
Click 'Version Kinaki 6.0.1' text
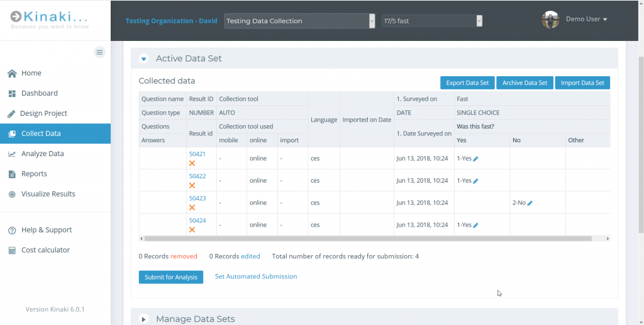click(x=55, y=309)
